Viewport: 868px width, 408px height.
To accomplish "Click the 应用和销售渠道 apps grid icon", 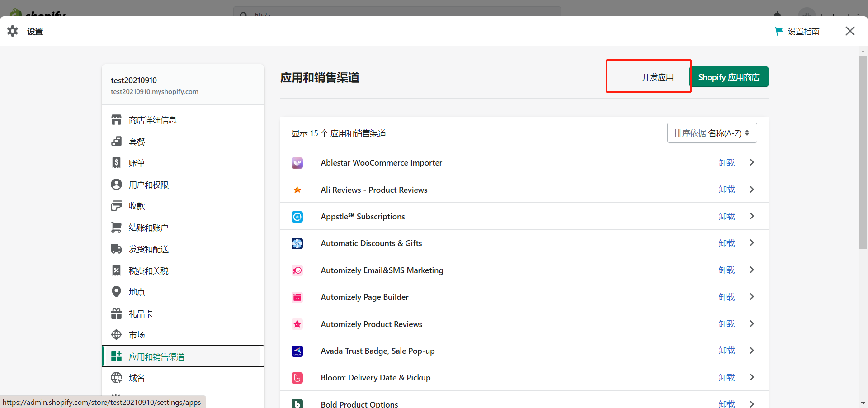I will [x=117, y=356].
